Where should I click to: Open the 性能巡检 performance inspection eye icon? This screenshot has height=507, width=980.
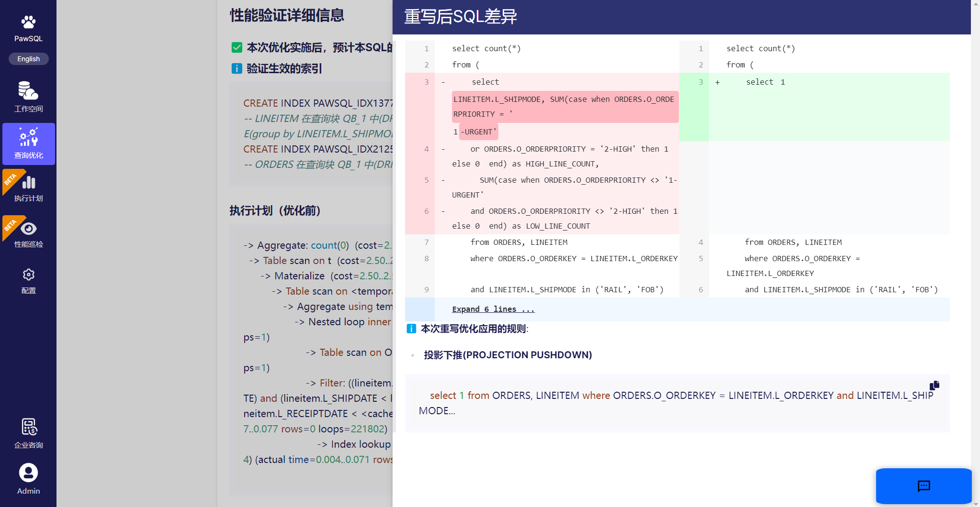[x=29, y=229]
